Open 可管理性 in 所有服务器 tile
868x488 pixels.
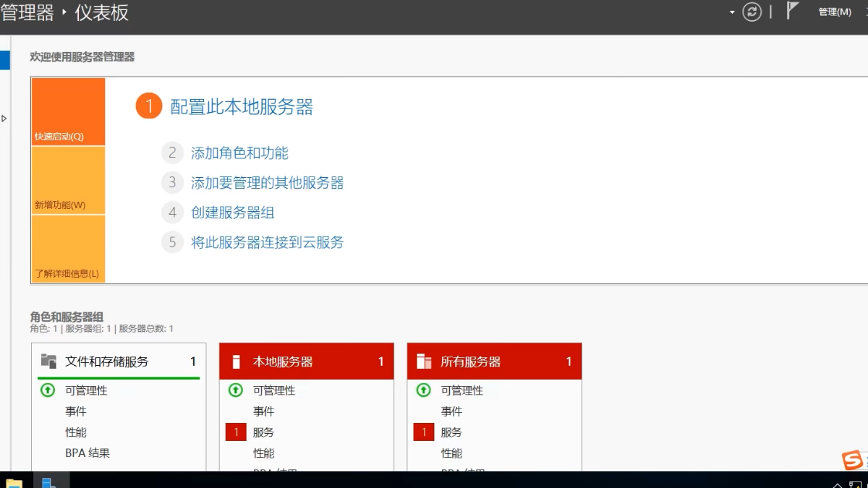(462, 390)
